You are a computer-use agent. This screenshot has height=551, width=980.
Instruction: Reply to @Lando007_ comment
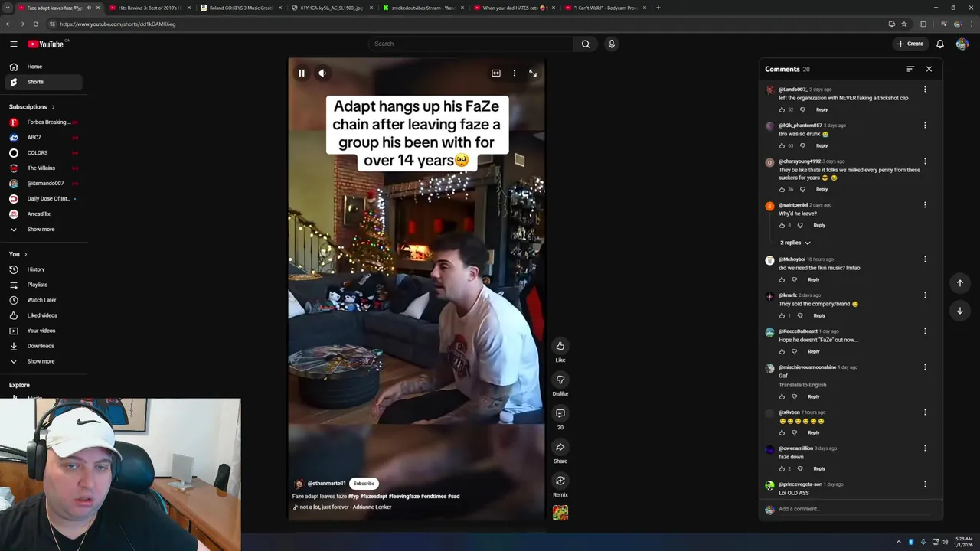click(822, 109)
